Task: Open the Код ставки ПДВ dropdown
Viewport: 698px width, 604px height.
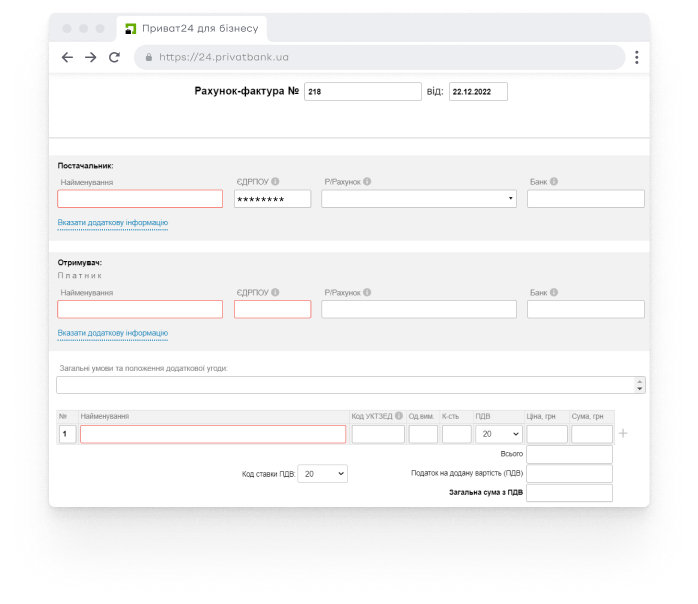Action: (x=323, y=474)
